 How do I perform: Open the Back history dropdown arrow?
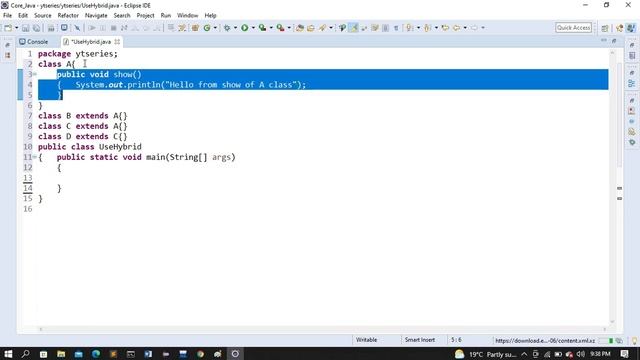[465, 28]
